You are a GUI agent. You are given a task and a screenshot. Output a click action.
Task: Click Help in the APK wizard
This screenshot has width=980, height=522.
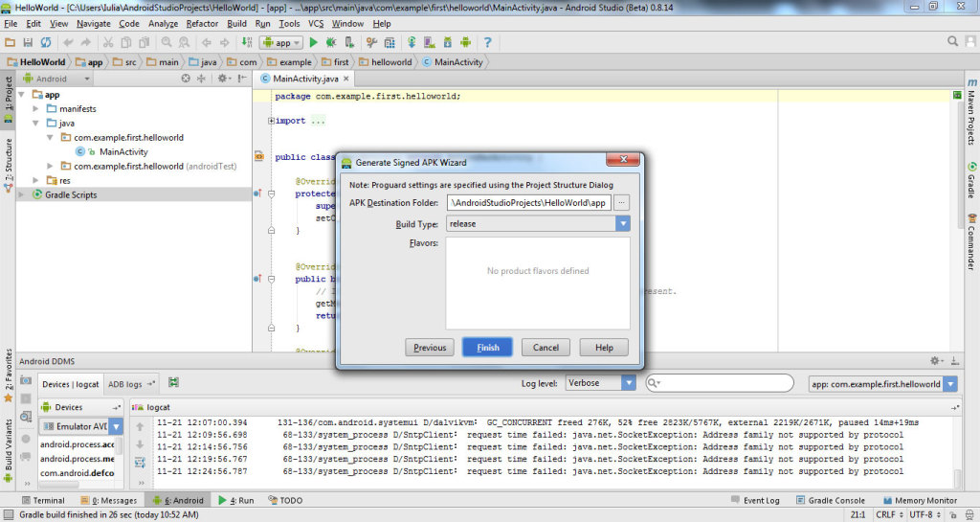pyautogui.click(x=604, y=348)
